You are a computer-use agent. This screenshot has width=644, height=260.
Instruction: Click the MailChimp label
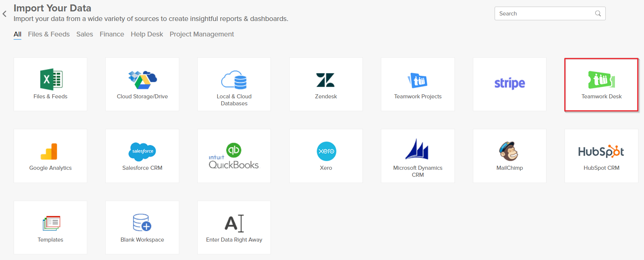pyautogui.click(x=510, y=168)
